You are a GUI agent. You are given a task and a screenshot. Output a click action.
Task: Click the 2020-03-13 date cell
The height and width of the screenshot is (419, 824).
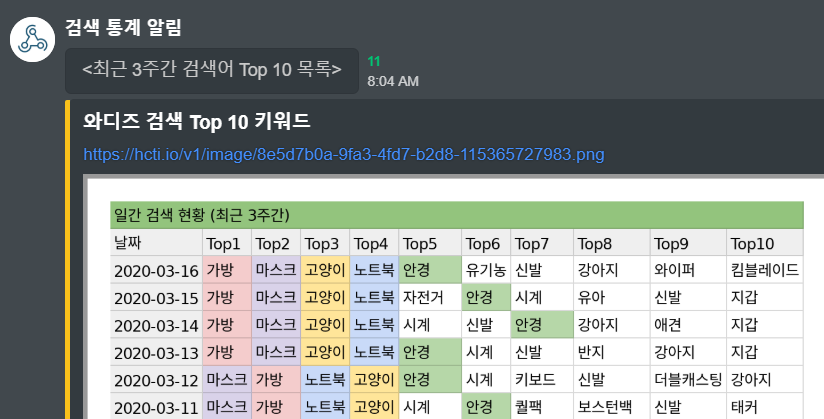point(156,352)
